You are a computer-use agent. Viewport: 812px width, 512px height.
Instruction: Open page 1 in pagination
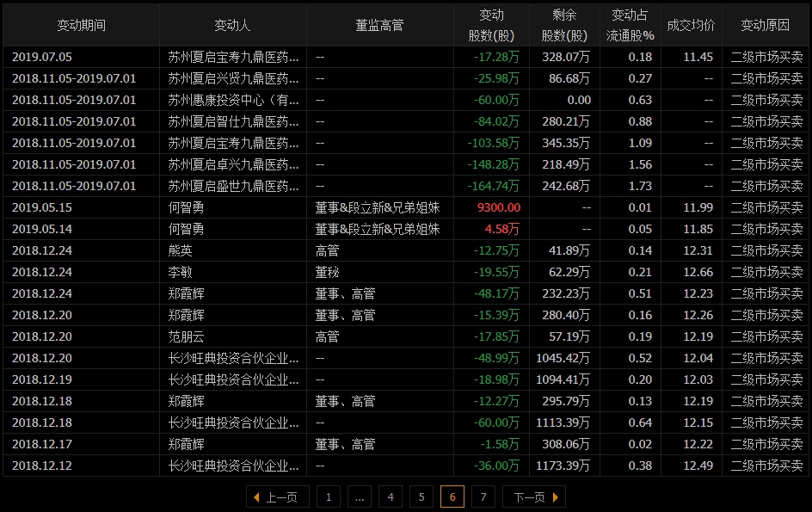click(329, 497)
